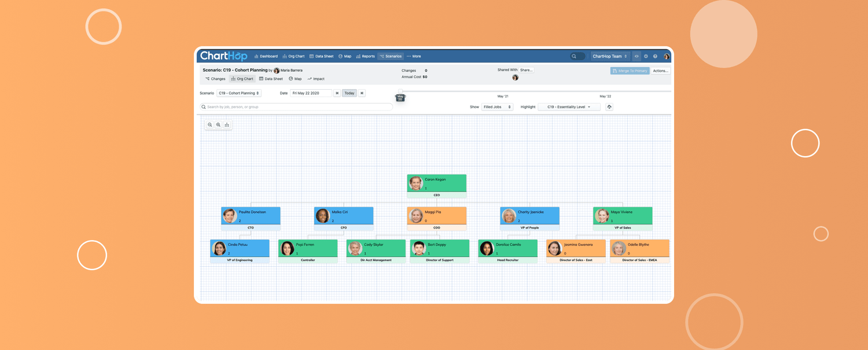Click the export icon next to Highlight
868x350 pixels.
point(609,107)
